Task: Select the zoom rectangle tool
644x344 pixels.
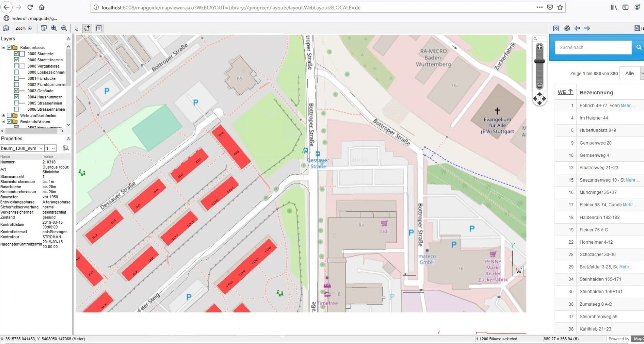Action: [x=43, y=28]
